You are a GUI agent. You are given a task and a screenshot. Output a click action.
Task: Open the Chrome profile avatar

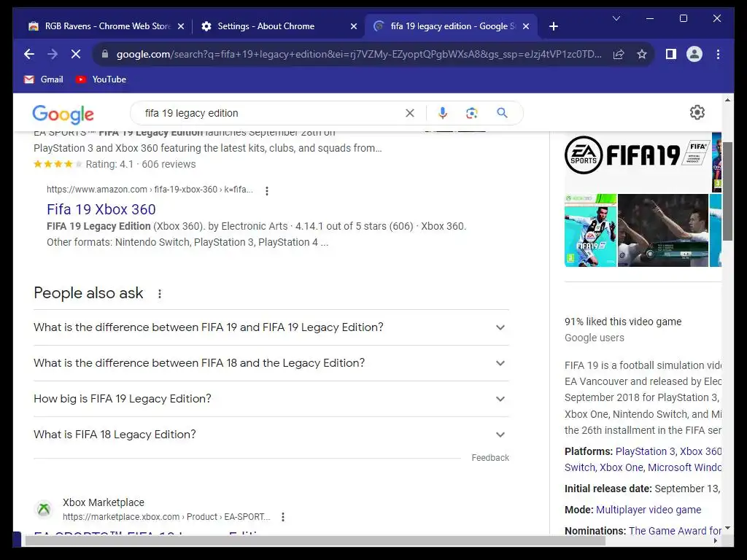click(694, 54)
